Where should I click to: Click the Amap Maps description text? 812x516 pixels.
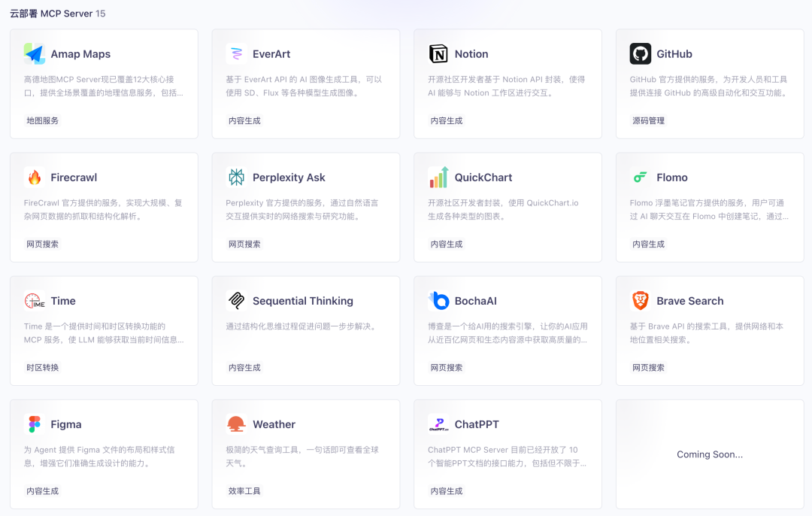[104, 86]
